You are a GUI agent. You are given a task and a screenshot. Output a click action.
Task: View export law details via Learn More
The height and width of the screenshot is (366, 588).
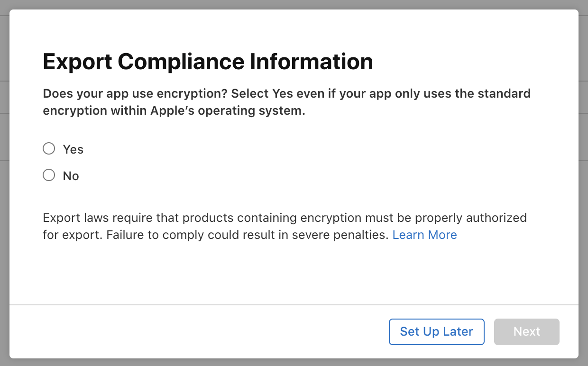(x=424, y=235)
